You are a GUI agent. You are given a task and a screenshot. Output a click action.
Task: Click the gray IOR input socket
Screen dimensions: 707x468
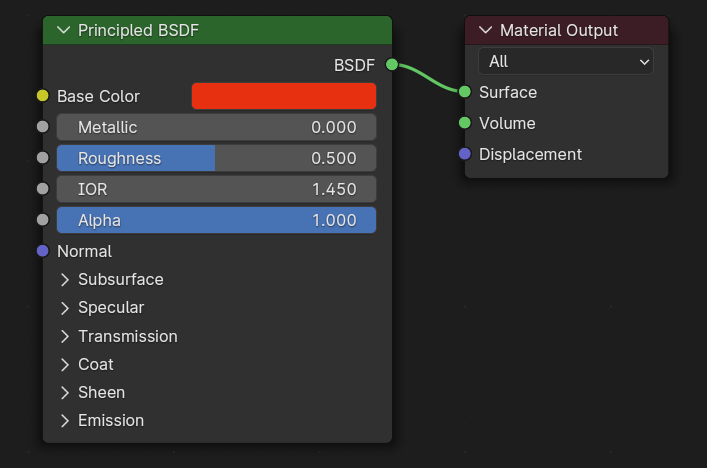click(42, 189)
